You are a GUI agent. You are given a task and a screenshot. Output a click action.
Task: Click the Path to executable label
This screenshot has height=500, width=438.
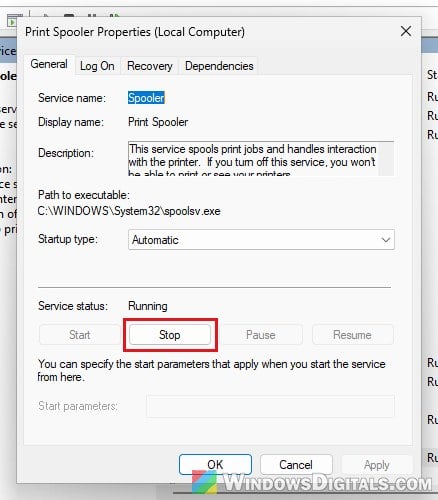click(x=84, y=195)
